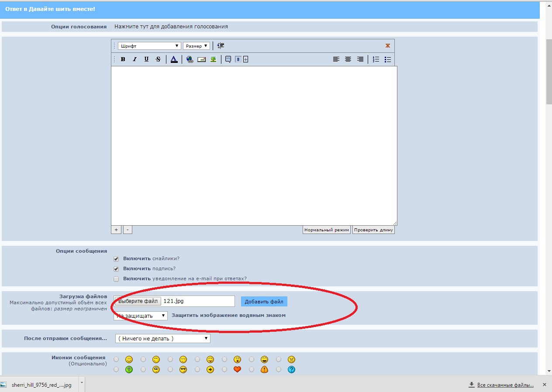Screen dimensions: 552x392
Task: Select the radio button for the angry face icon
Action: coord(279,360)
